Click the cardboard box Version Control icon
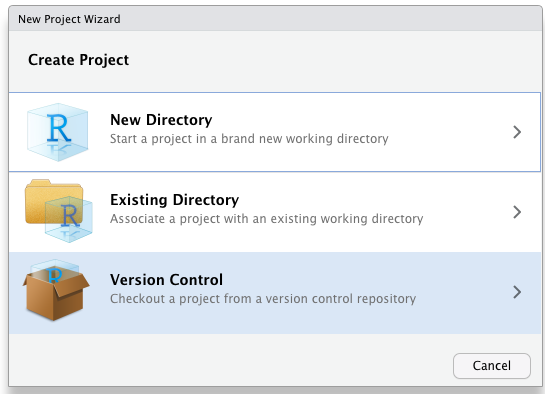Image resolution: width=545 pixels, height=394 pixels. point(56,290)
